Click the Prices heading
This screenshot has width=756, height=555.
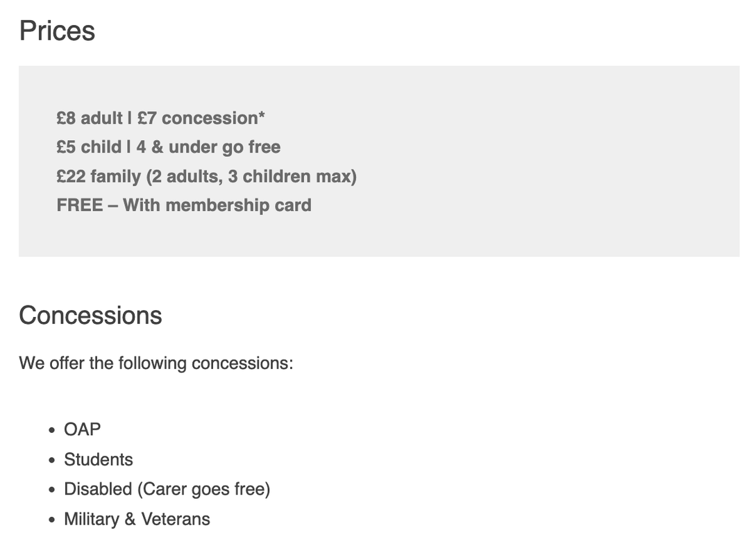(57, 31)
